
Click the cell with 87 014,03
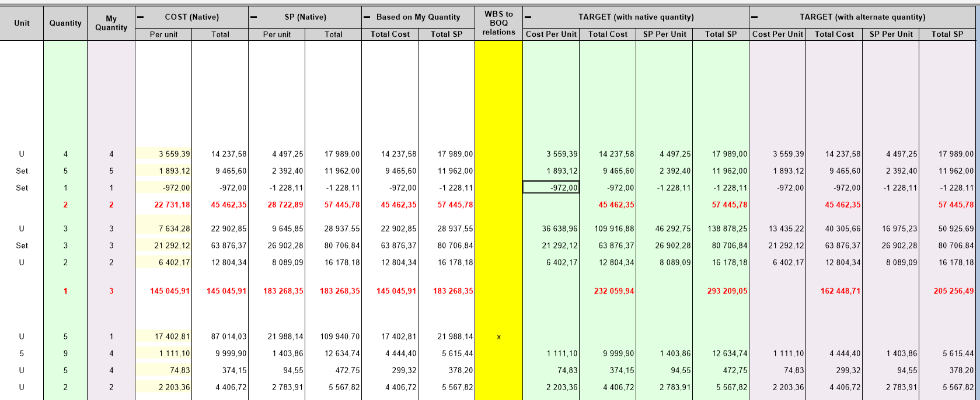(220, 336)
